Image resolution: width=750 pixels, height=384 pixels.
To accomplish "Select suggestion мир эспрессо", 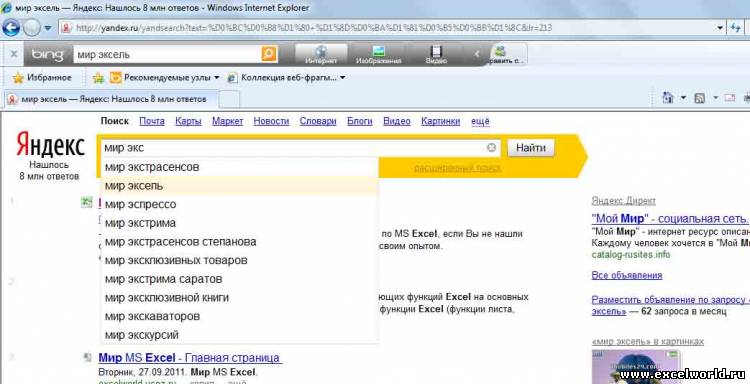I will pyautogui.click(x=240, y=204).
